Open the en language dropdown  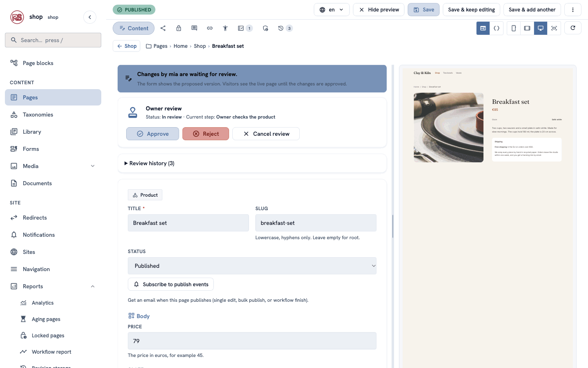pos(332,10)
